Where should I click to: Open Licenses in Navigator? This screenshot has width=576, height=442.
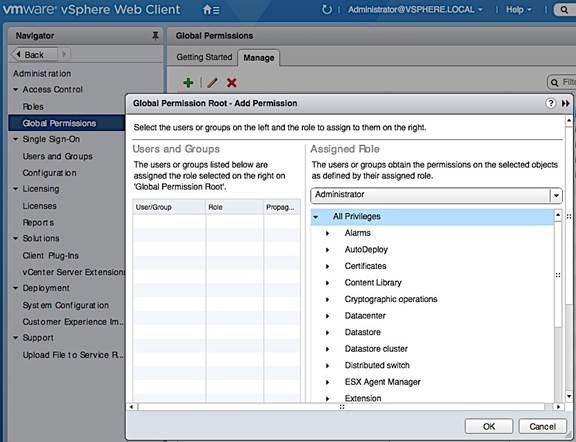pyautogui.click(x=40, y=206)
